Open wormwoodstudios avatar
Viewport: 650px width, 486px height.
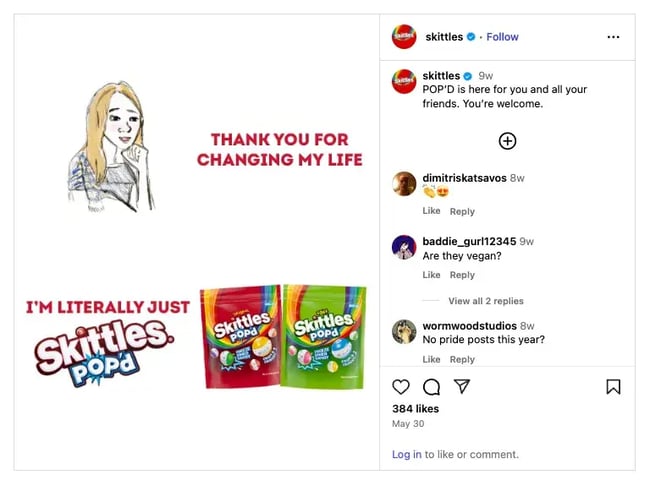(x=404, y=332)
